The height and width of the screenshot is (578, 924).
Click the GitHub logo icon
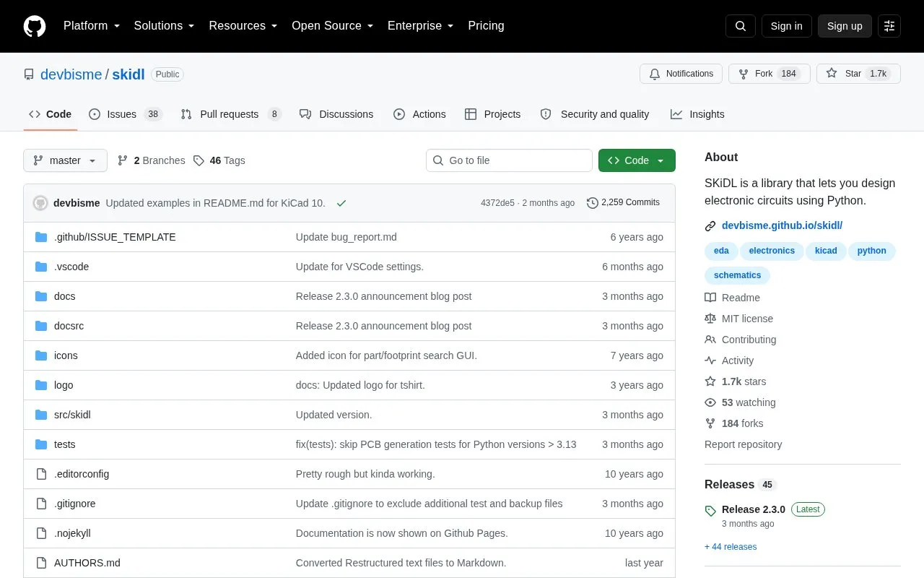point(35,26)
